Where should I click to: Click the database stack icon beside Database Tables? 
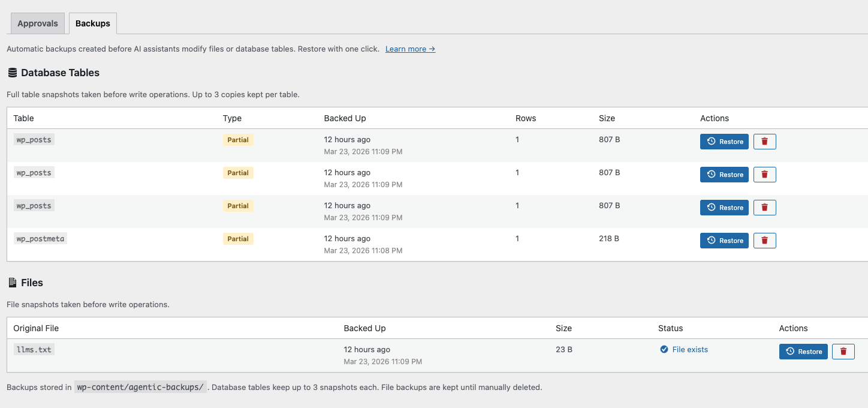pyautogui.click(x=13, y=73)
